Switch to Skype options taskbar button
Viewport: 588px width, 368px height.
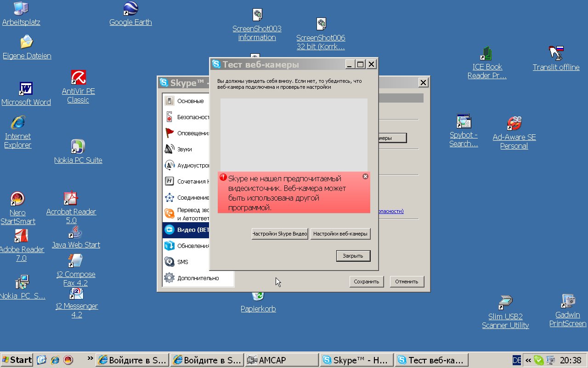[x=357, y=360]
